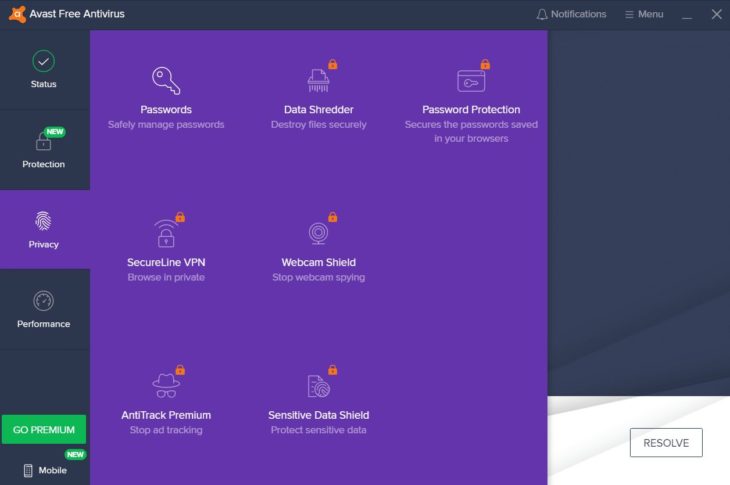Go to the Performance tab
The width and height of the screenshot is (730, 485).
tap(43, 309)
